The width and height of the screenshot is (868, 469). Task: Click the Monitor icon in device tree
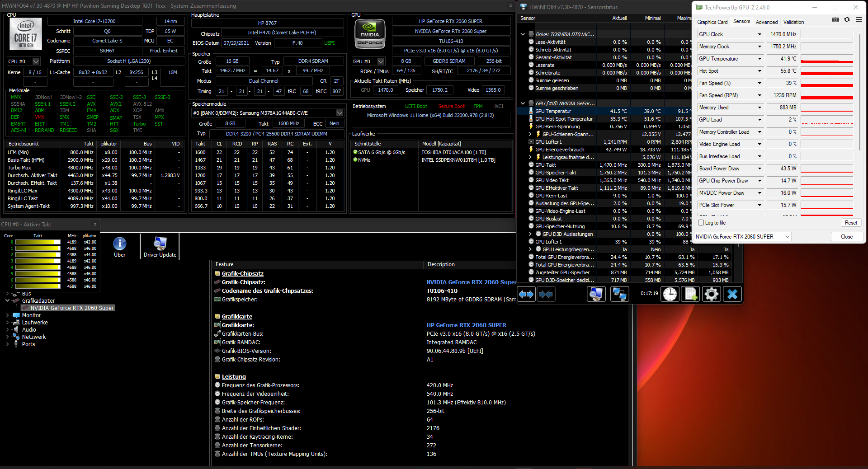[x=16, y=315]
